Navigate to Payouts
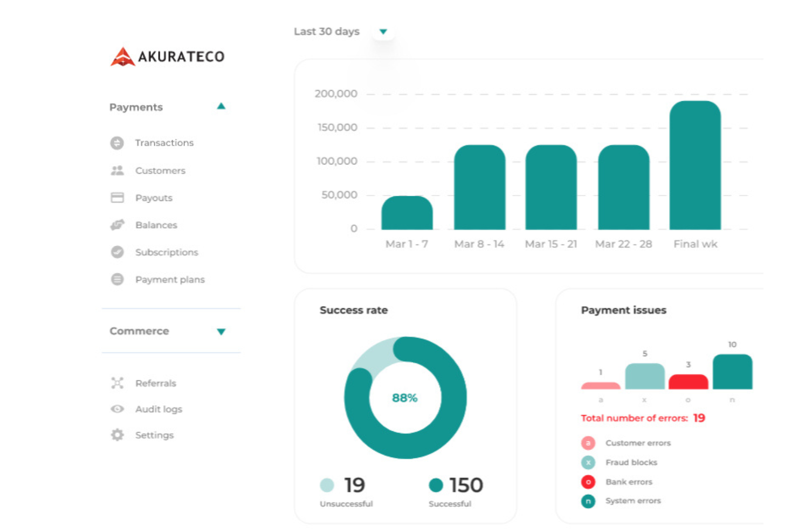The image size is (798, 532). [154, 198]
